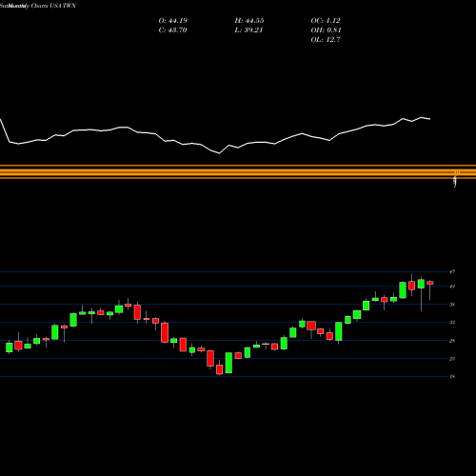Click the 28 price axis label
476x476 pixels.
click(x=452, y=341)
